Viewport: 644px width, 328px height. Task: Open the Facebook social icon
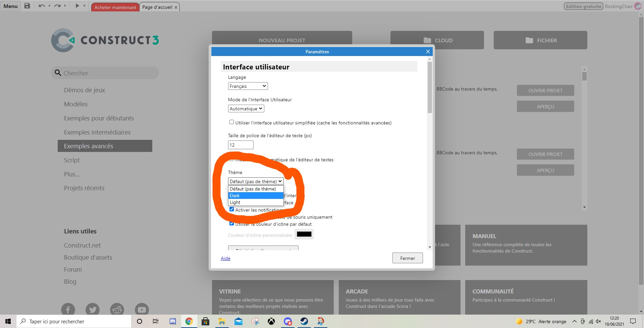point(68,310)
